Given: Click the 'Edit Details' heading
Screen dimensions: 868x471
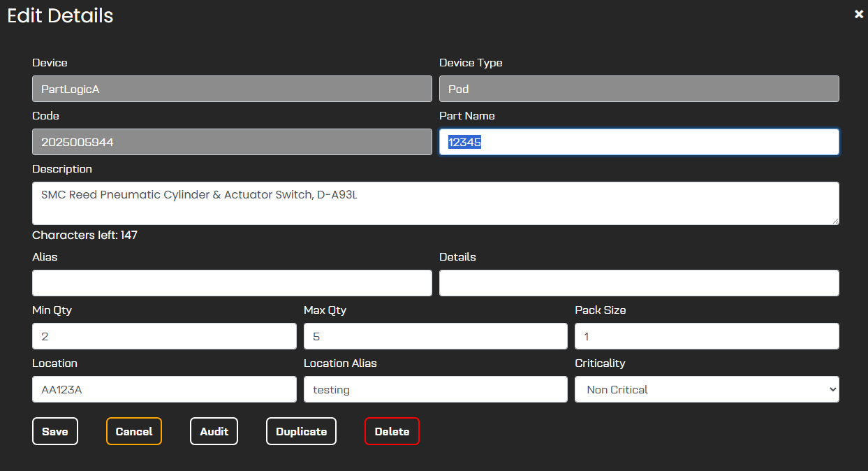Looking at the screenshot, I should pos(60,15).
